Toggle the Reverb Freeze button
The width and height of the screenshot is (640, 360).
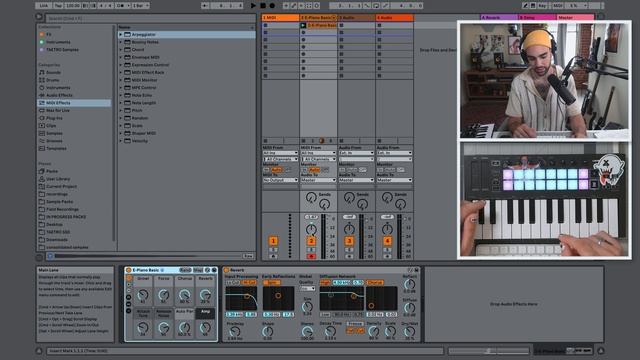355,324
